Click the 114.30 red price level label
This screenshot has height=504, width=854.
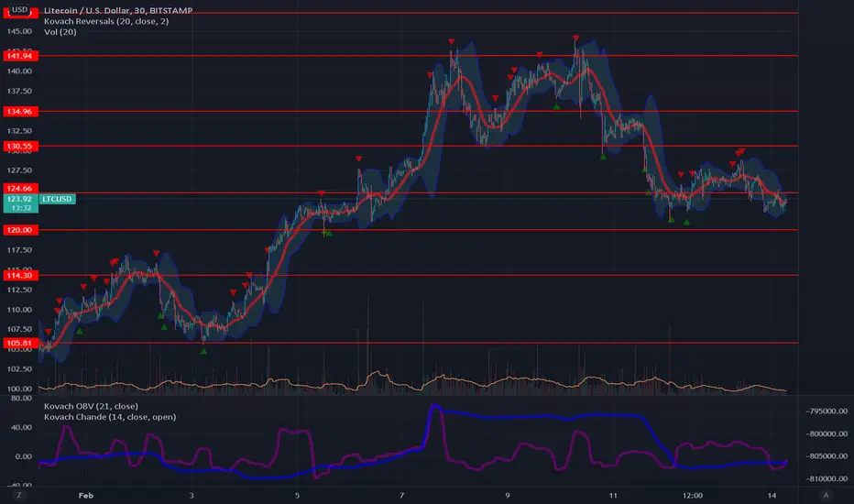(x=20, y=275)
